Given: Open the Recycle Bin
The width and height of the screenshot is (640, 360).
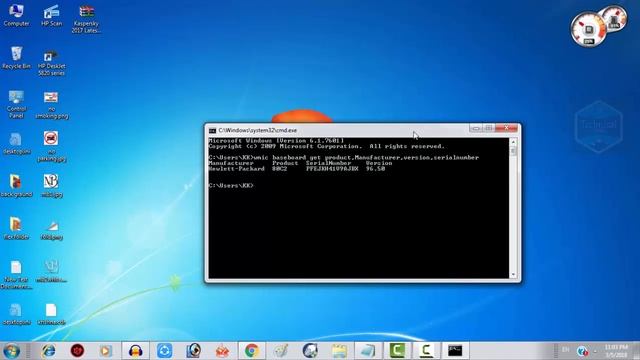Looking at the screenshot, I should coord(16,58).
